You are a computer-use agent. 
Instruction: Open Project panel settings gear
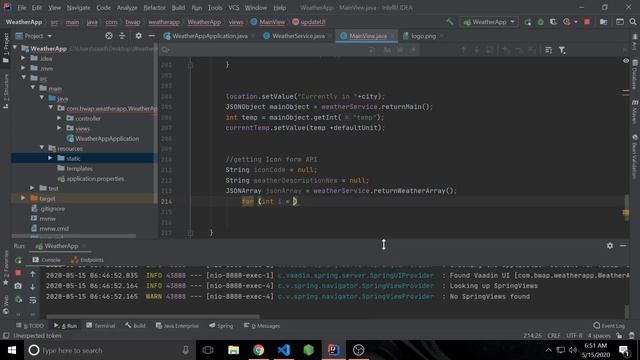pos(138,36)
